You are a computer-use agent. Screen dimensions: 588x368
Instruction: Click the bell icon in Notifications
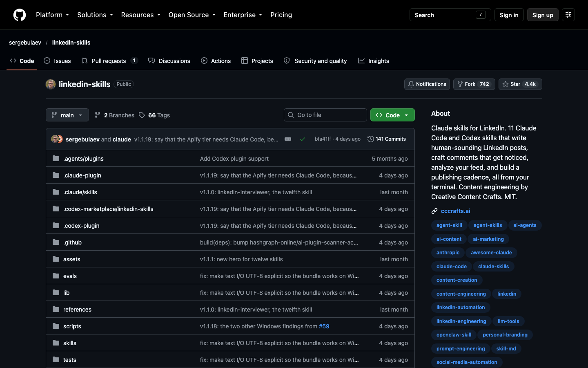pyautogui.click(x=411, y=84)
